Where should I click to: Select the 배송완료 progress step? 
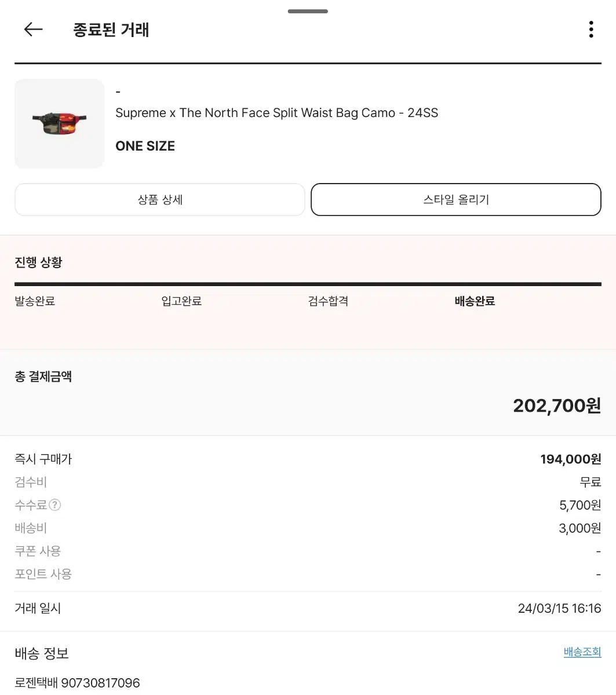(x=475, y=301)
